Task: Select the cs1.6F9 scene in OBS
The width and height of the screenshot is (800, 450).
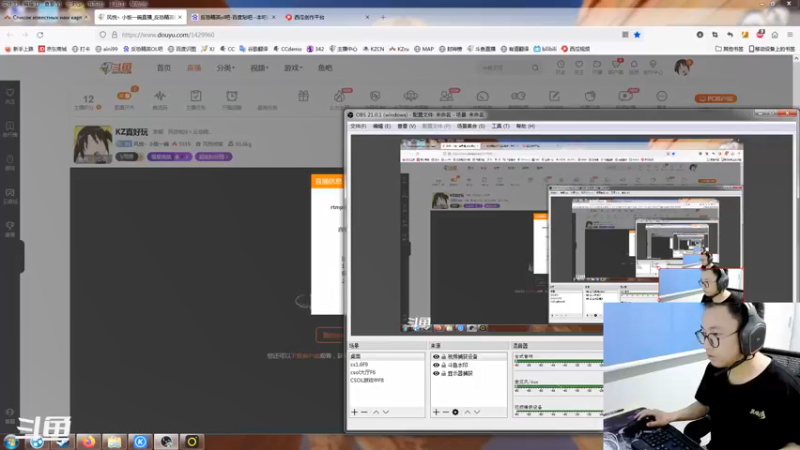Action: pyautogui.click(x=386, y=364)
